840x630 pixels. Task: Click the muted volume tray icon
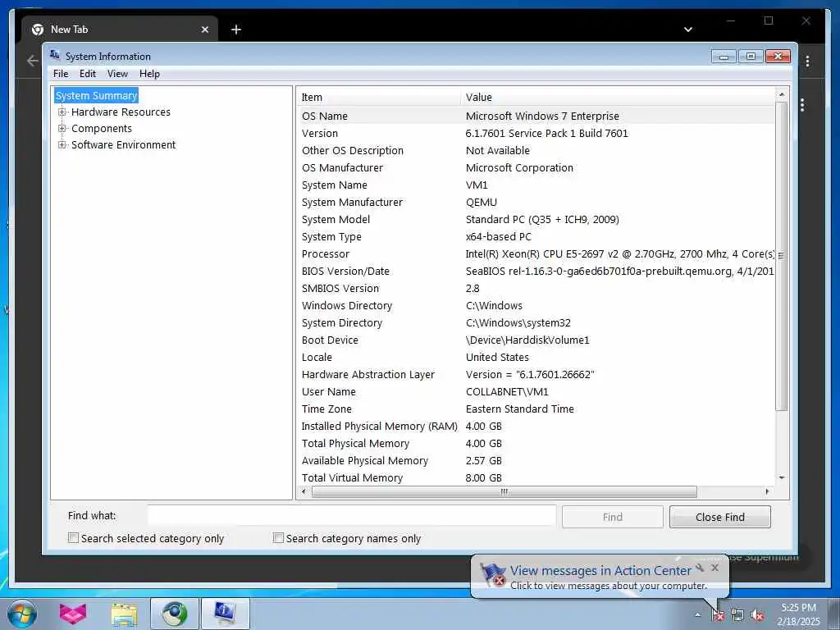click(757, 615)
